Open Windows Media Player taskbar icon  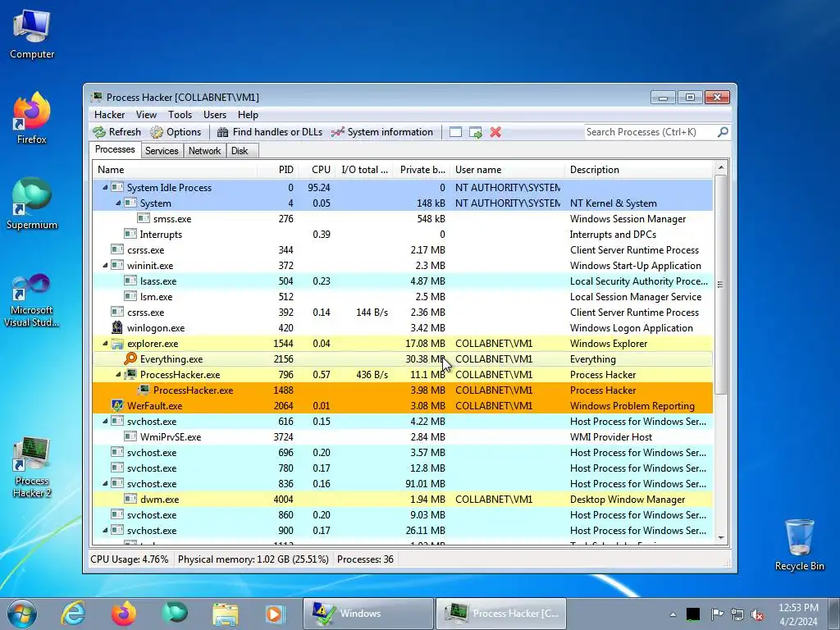(x=274, y=614)
